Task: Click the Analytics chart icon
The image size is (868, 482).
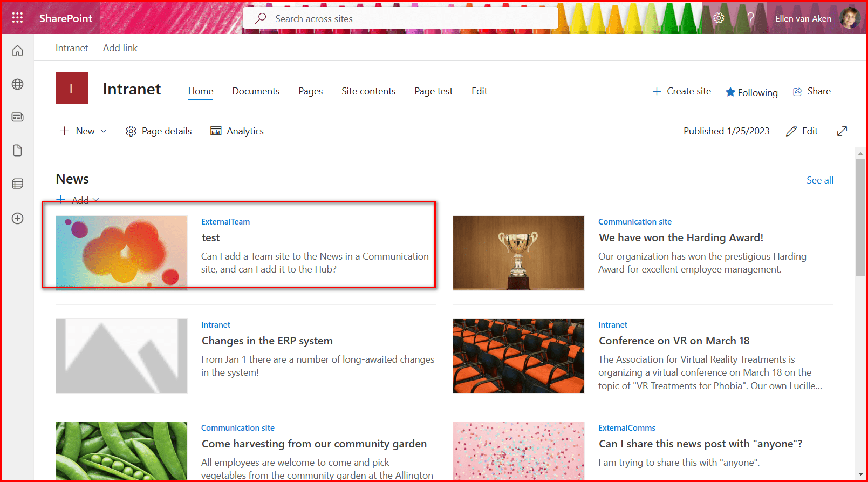Action: (x=216, y=131)
